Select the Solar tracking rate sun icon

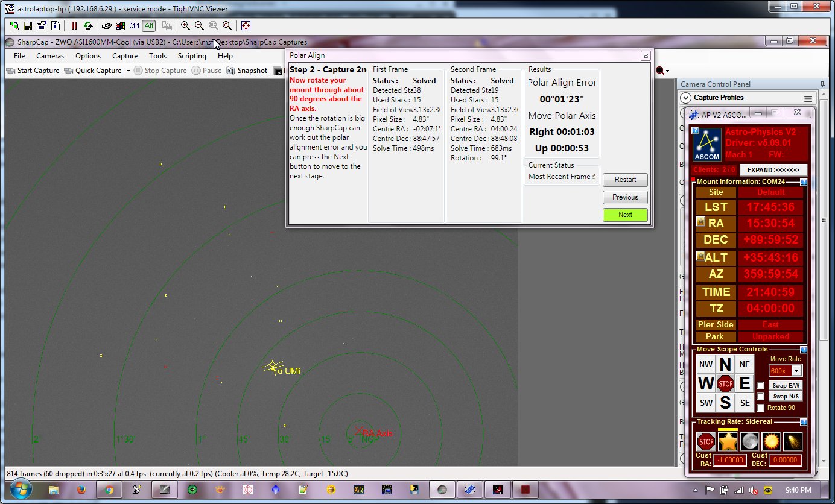771,441
